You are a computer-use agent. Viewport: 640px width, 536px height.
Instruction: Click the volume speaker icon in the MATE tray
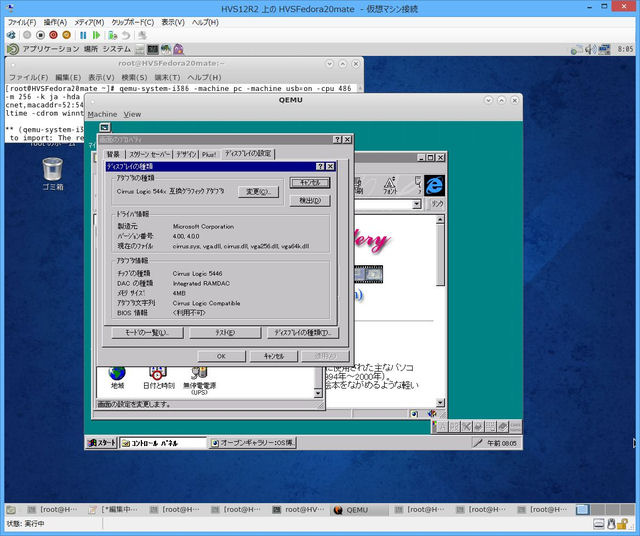pos(590,50)
